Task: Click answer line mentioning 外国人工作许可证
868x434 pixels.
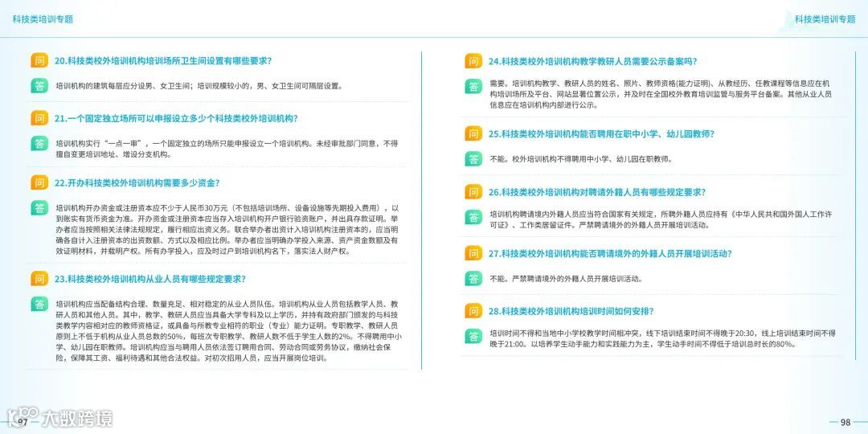Action: 661,214
